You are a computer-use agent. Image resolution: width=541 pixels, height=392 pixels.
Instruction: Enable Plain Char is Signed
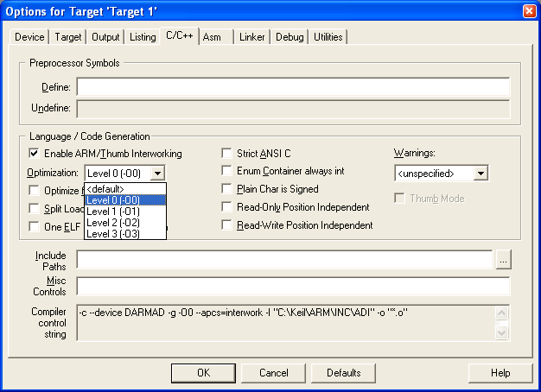tap(228, 189)
